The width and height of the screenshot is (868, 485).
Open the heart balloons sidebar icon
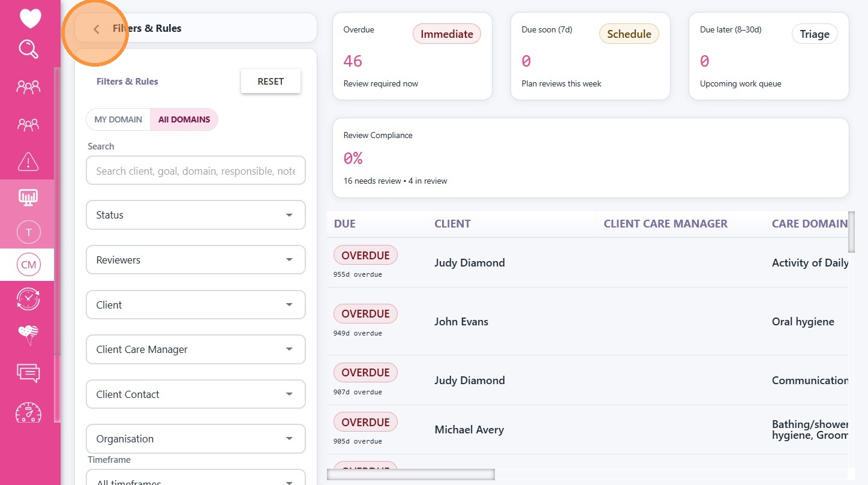tap(28, 335)
